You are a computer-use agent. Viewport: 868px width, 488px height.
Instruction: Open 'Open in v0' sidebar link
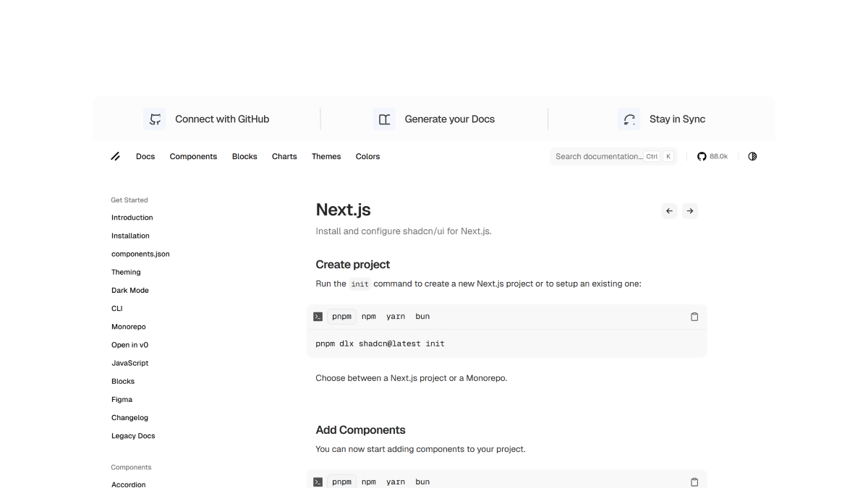130,345
